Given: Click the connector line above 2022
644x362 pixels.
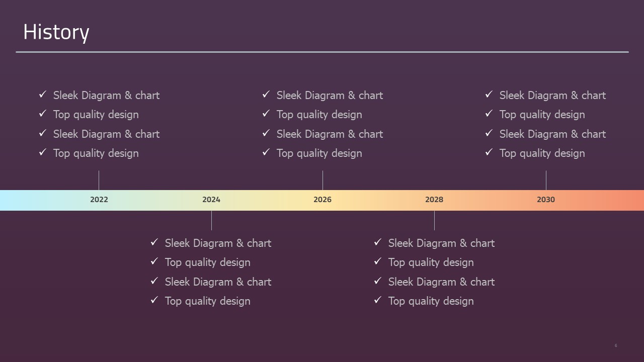Looking at the screenshot, I should (x=99, y=180).
